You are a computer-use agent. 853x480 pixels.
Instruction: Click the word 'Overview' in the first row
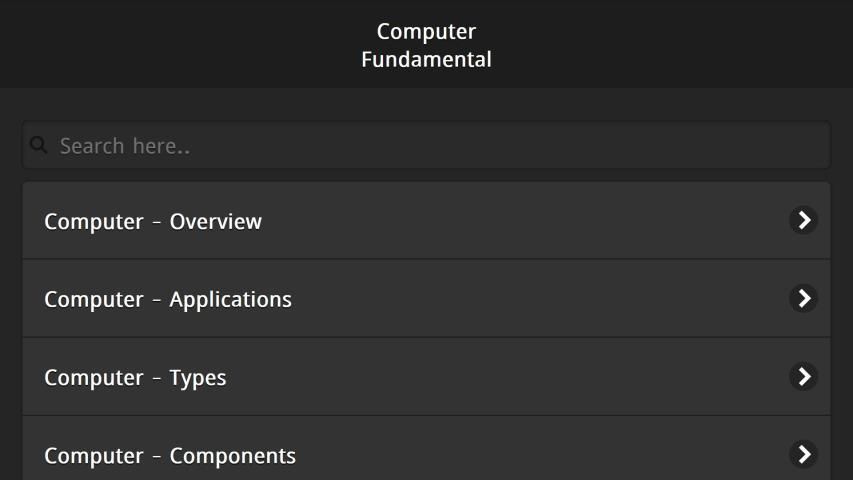215,222
